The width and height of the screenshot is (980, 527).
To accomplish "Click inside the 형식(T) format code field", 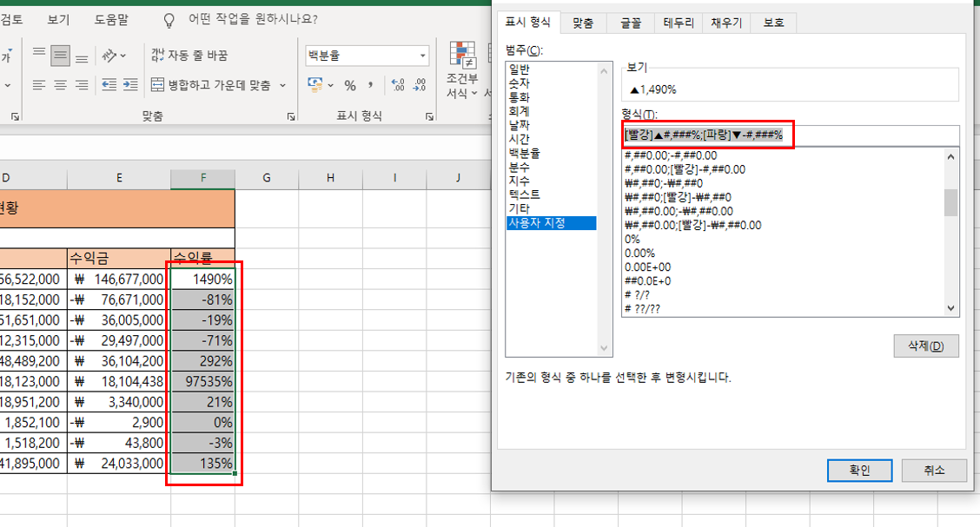I will pyautogui.click(x=773, y=135).
